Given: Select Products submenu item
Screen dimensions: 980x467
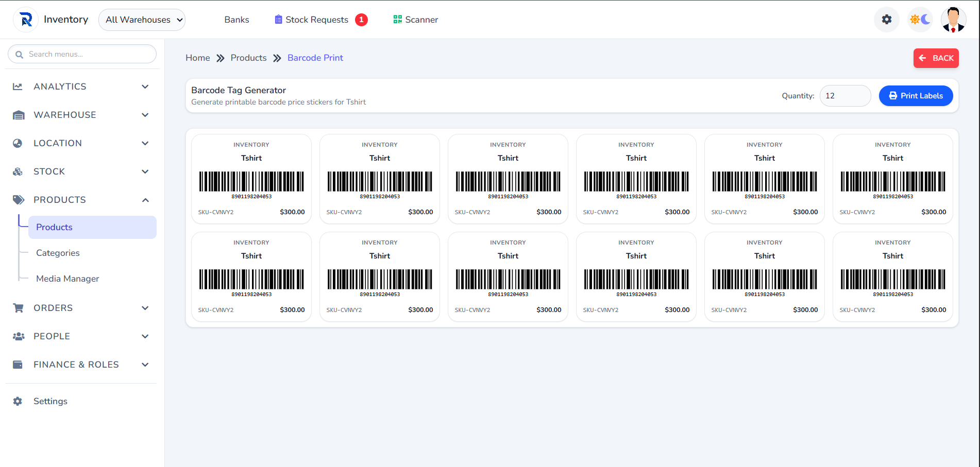Looking at the screenshot, I should tap(92, 227).
